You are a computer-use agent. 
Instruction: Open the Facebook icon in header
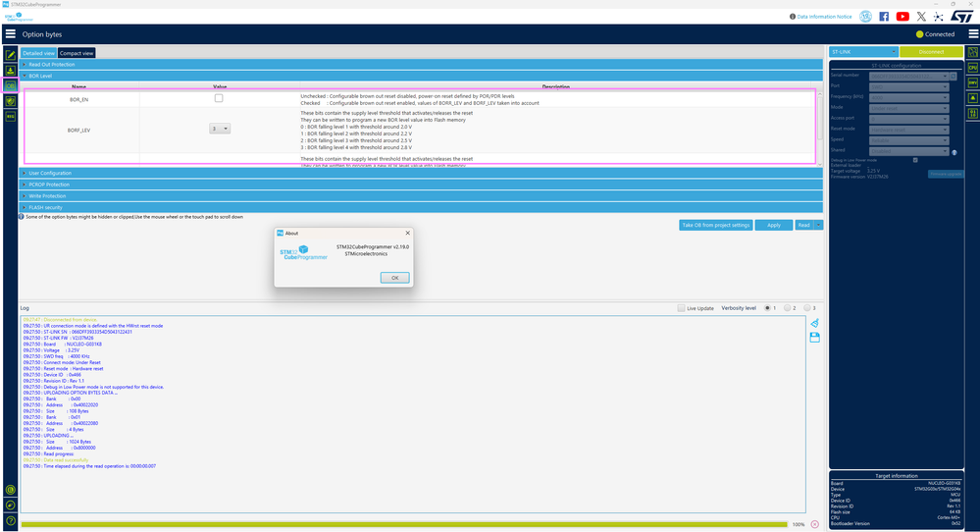coord(884,17)
